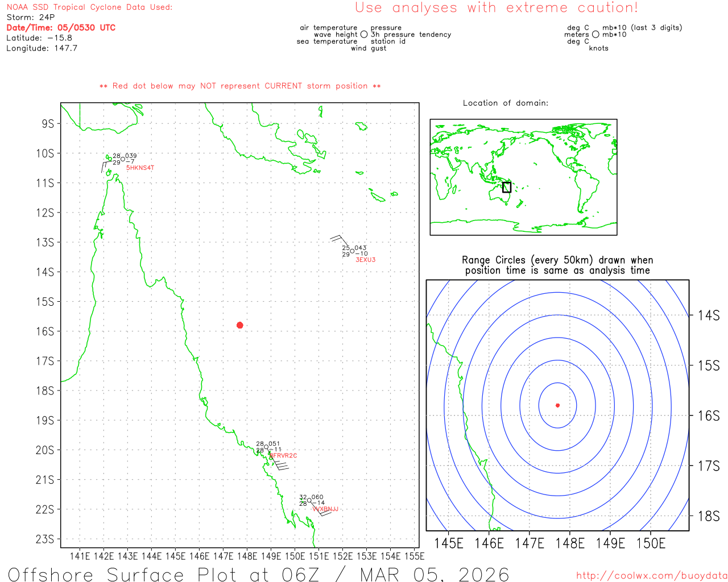Click pressure value '060' near station WXBNJJ

tap(317, 497)
